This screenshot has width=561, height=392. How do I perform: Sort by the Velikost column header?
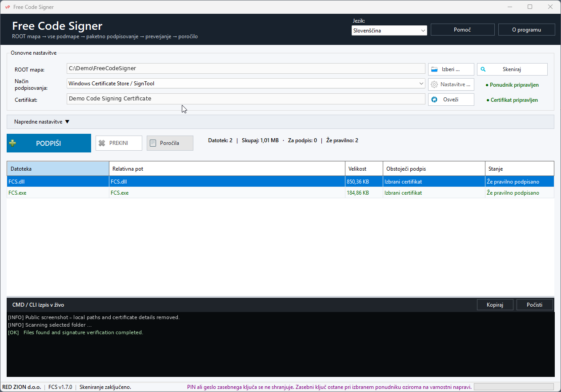[364, 169]
